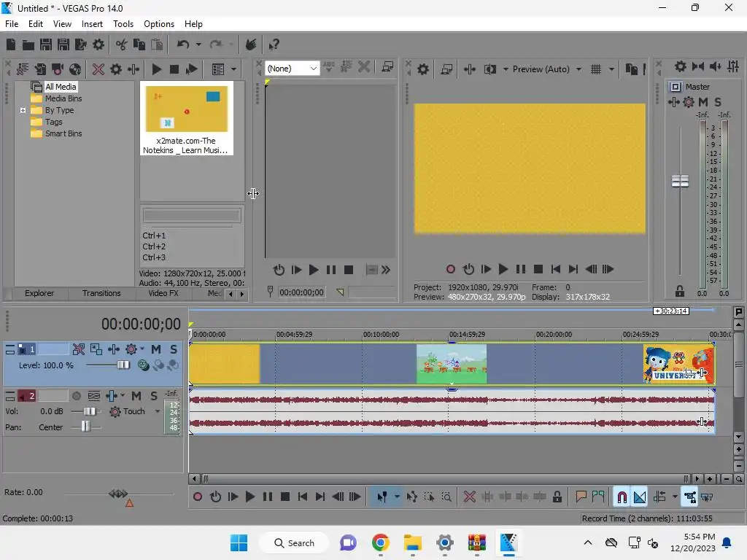Open overlays grid dropdown arrow in preview

612,69
